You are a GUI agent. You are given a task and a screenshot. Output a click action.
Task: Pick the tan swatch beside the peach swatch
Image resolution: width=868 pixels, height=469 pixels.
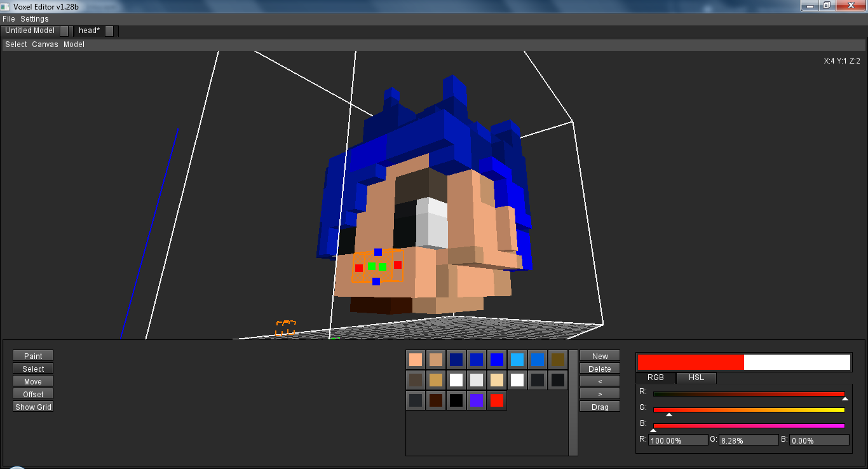pos(436,360)
